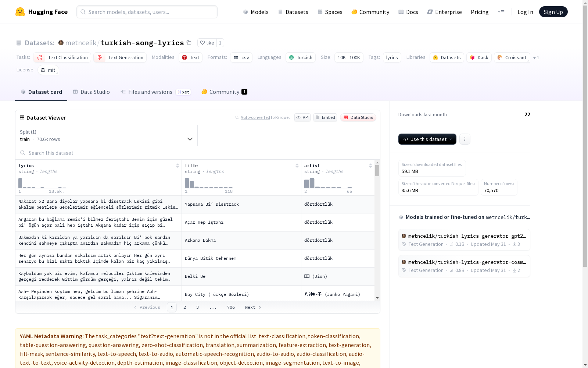Select the Text Generation task tag
The image size is (588, 368).
pyautogui.click(x=120, y=57)
